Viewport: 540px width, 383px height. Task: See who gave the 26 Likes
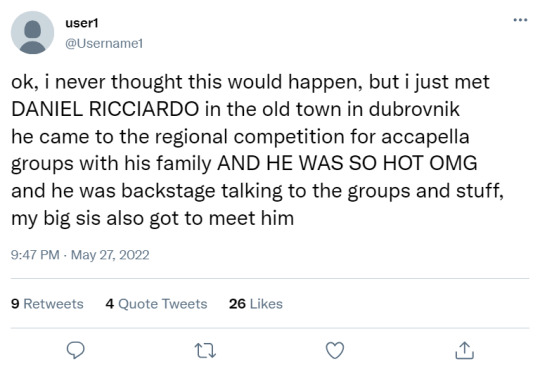[256, 304]
